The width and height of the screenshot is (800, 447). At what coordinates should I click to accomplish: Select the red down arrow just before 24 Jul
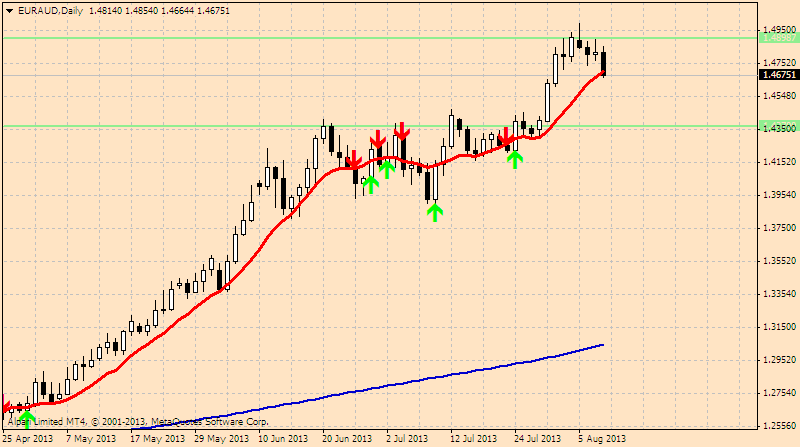tap(505, 136)
